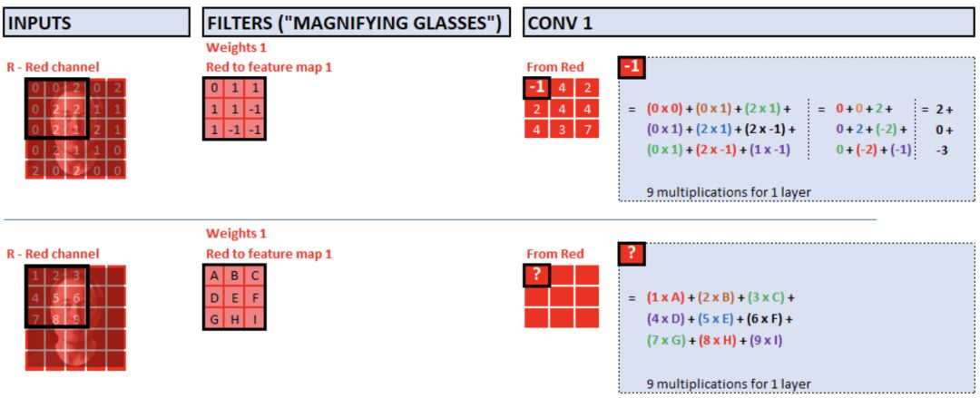Select input cell 5 in bottom red channel grid
The image size is (980, 398).
click(x=55, y=296)
